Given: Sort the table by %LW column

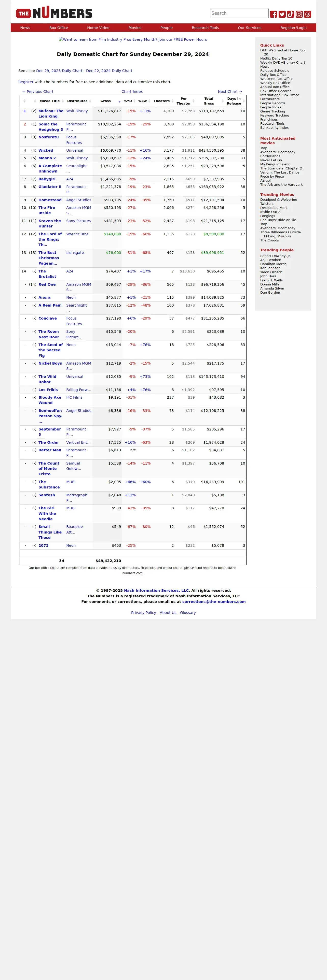Looking at the screenshot, I should pos(144,101).
